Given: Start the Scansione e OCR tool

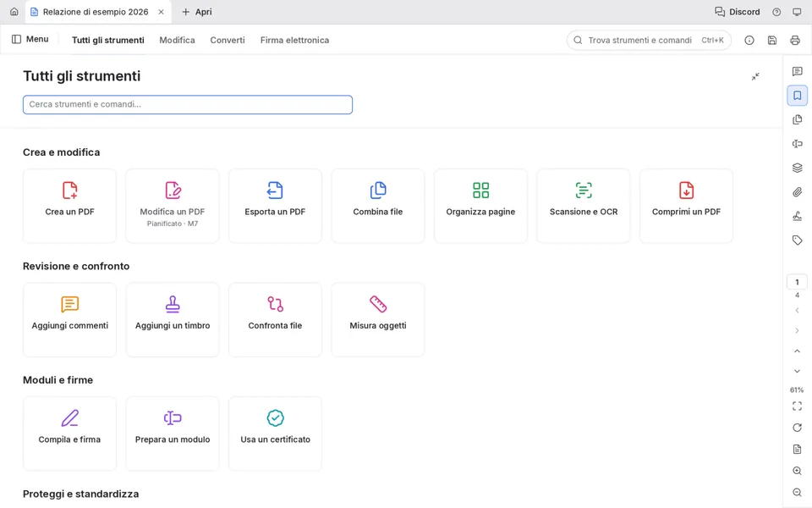Looking at the screenshot, I should click(x=584, y=206).
